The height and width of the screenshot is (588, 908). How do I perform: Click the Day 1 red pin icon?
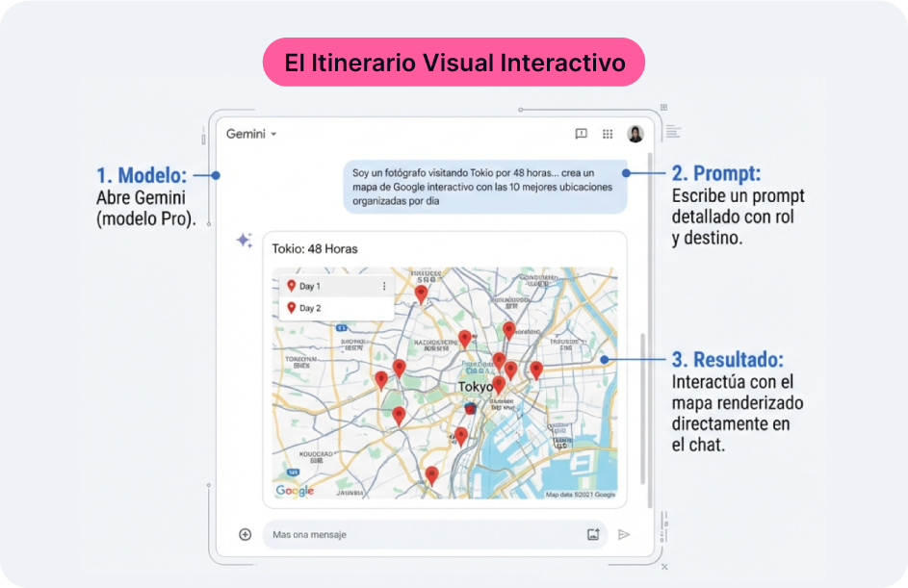[x=292, y=285]
